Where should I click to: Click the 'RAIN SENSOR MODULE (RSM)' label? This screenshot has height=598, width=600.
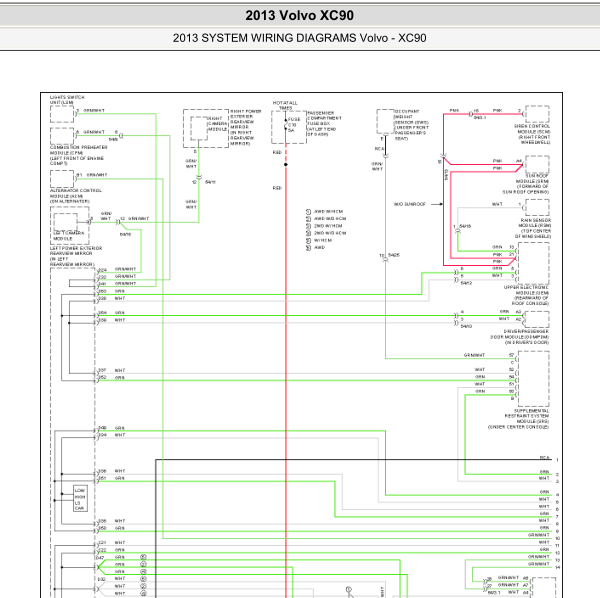coord(533,228)
